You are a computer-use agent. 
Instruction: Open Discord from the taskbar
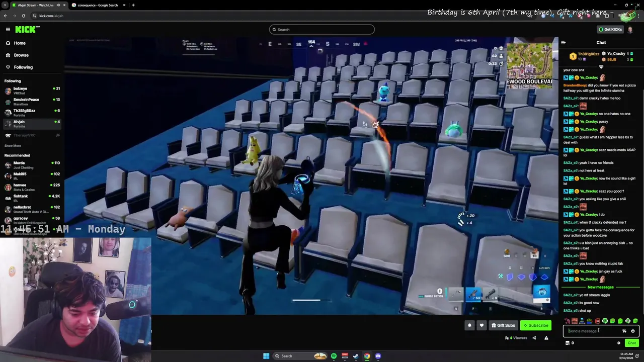(378, 356)
